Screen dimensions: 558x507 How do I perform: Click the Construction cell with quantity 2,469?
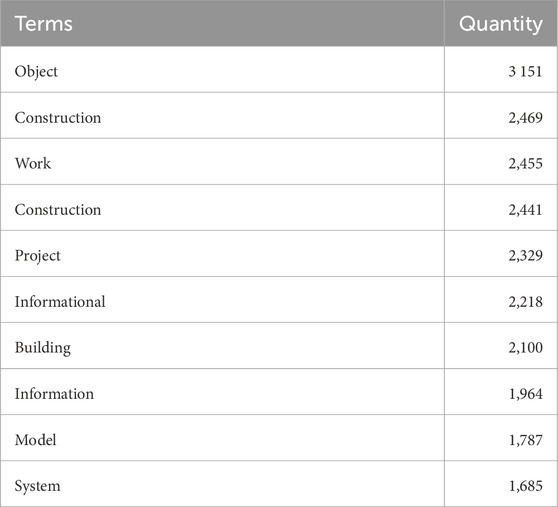(x=222, y=116)
